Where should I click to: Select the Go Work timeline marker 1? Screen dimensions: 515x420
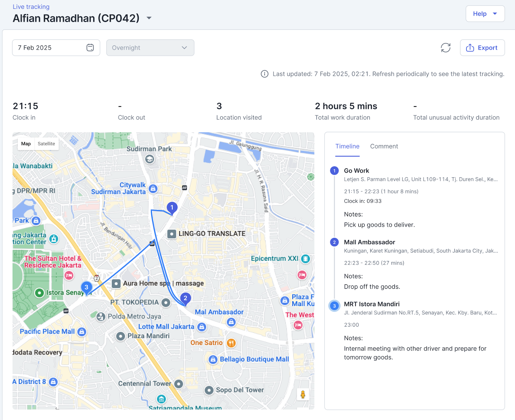point(334,171)
